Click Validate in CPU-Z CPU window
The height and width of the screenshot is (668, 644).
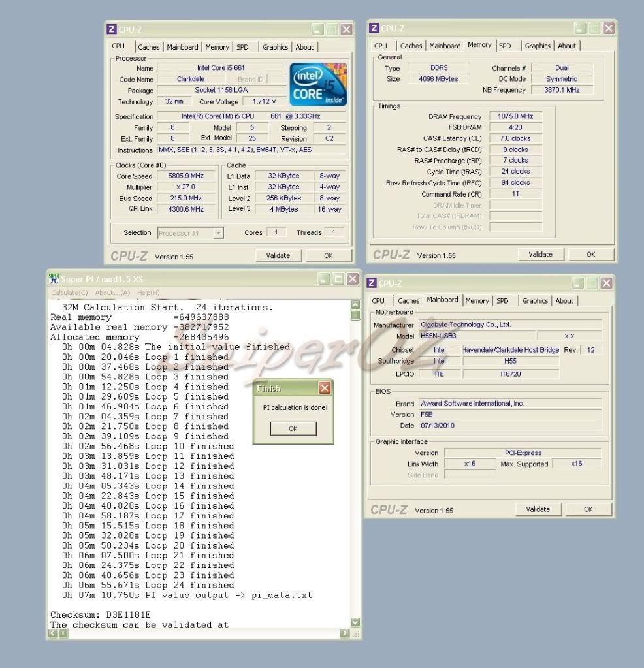(278, 256)
